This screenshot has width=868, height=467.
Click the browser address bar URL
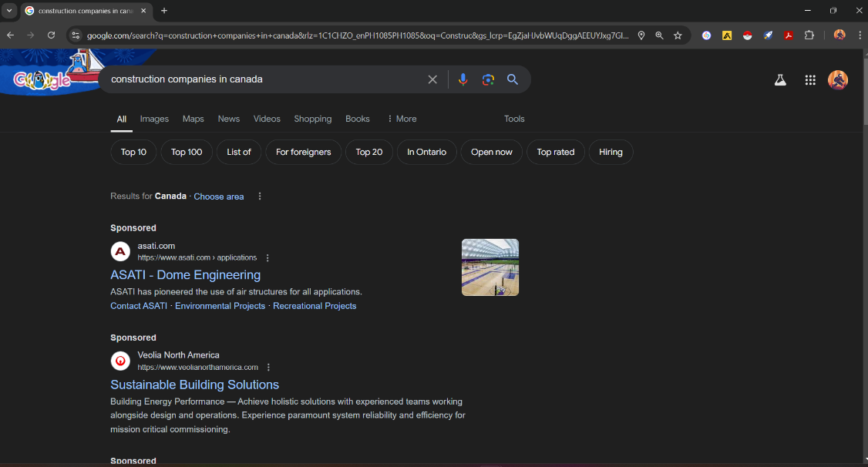click(x=358, y=35)
